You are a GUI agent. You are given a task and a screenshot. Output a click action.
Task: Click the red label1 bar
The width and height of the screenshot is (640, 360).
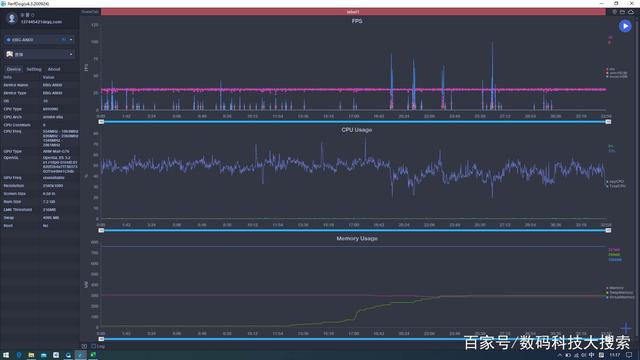pos(353,12)
